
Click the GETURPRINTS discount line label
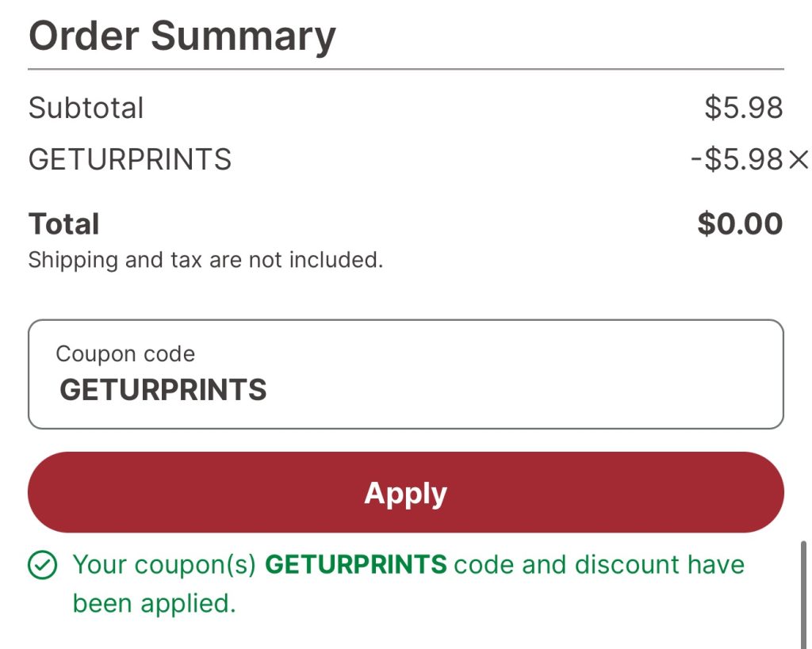130,159
